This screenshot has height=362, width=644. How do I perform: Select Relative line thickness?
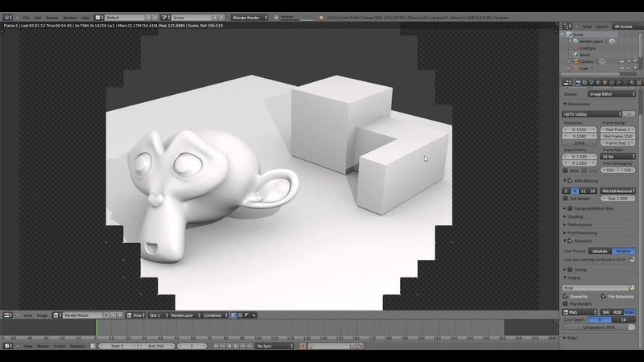[623, 251]
